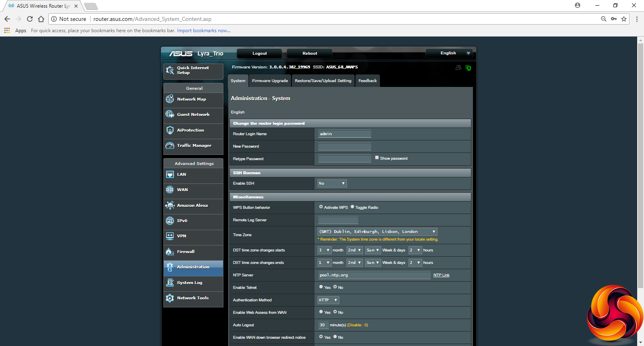Expand the Enable SSH dropdown
The image size is (644, 346).
332,183
